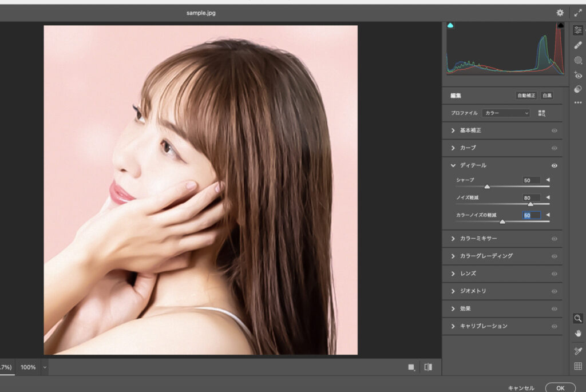Click the sample.jpg title text
The image size is (586, 392).
201,13
